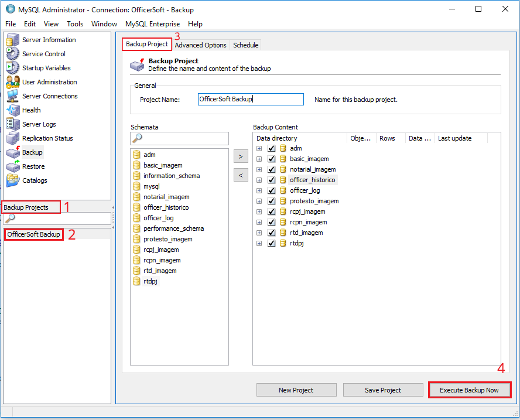Expand the rcpn_imagem tree node
The image size is (520, 420).
click(x=259, y=223)
